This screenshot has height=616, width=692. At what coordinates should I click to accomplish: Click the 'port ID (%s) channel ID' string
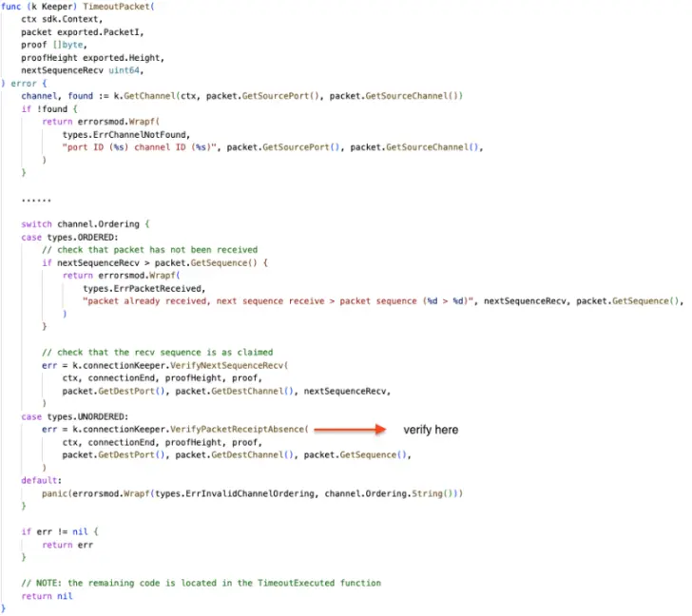(x=139, y=147)
